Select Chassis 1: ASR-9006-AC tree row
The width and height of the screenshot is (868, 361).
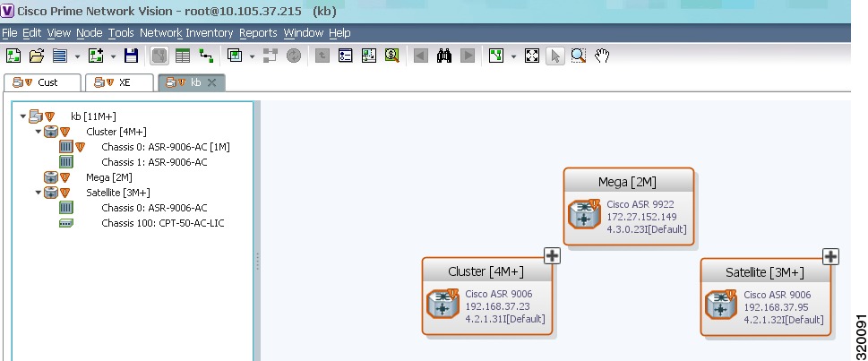click(154, 162)
